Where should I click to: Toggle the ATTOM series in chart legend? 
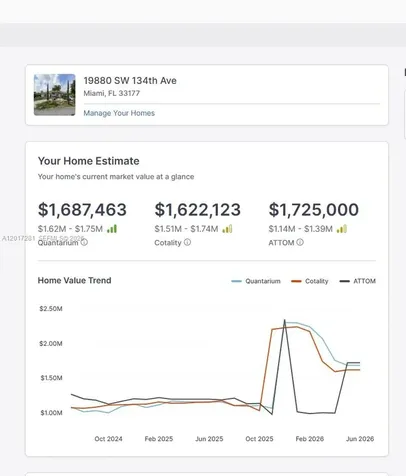pyautogui.click(x=358, y=281)
